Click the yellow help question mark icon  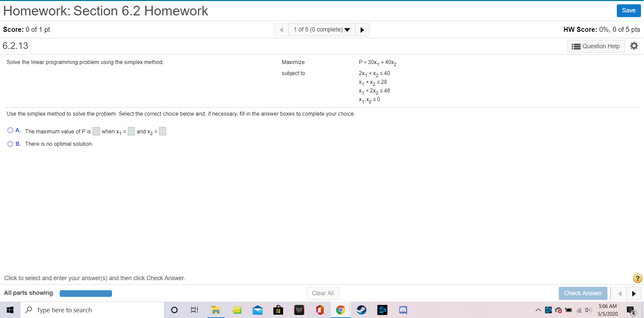pyautogui.click(x=637, y=278)
